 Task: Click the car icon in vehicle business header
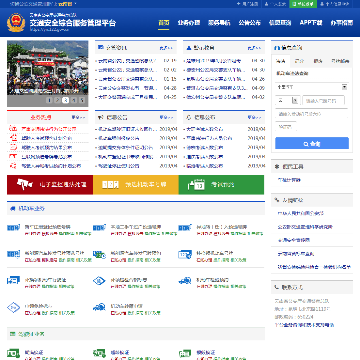(13, 209)
